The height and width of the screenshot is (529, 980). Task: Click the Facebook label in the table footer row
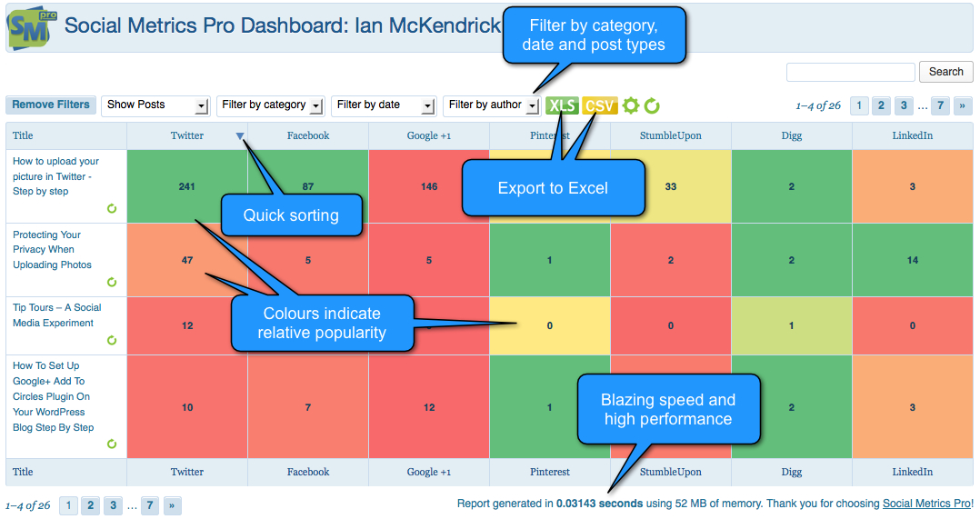308,472
